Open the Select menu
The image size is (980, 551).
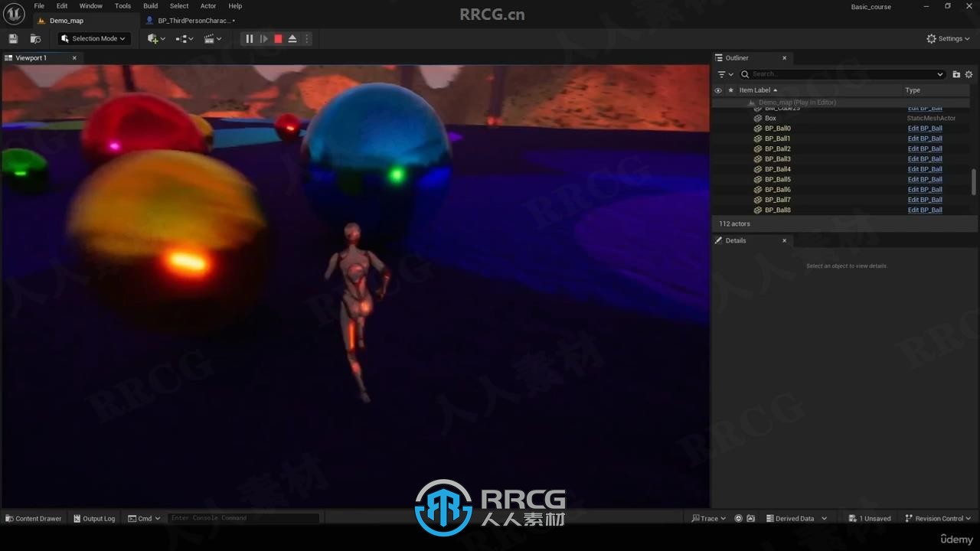[x=179, y=5]
